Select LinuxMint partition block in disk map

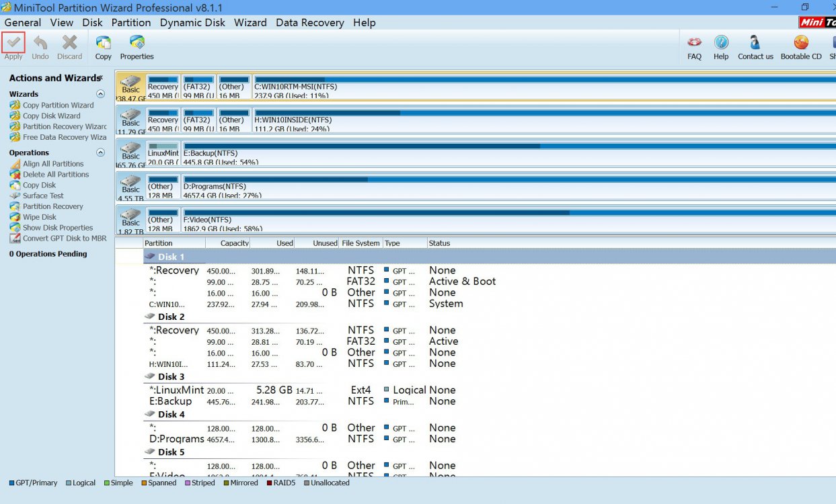tap(163, 153)
